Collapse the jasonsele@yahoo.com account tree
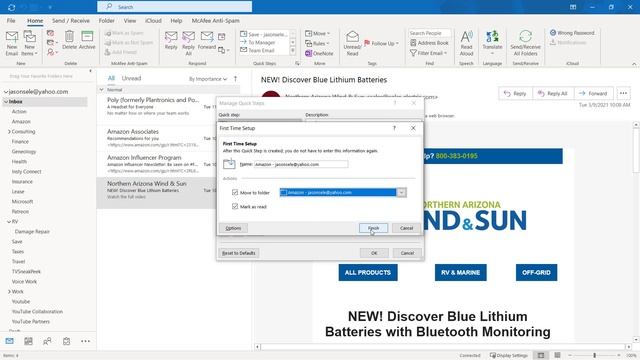 [x=6, y=92]
